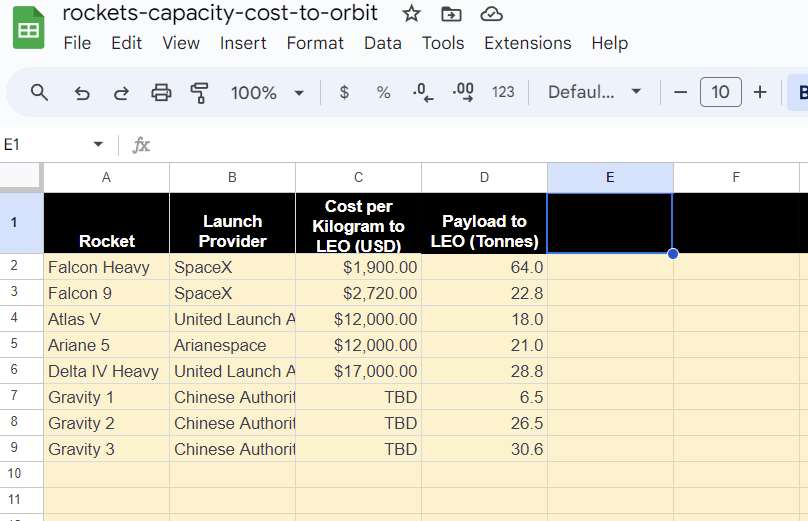808x521 pixels.
Task: Click the font size input field
Action: 720,92
